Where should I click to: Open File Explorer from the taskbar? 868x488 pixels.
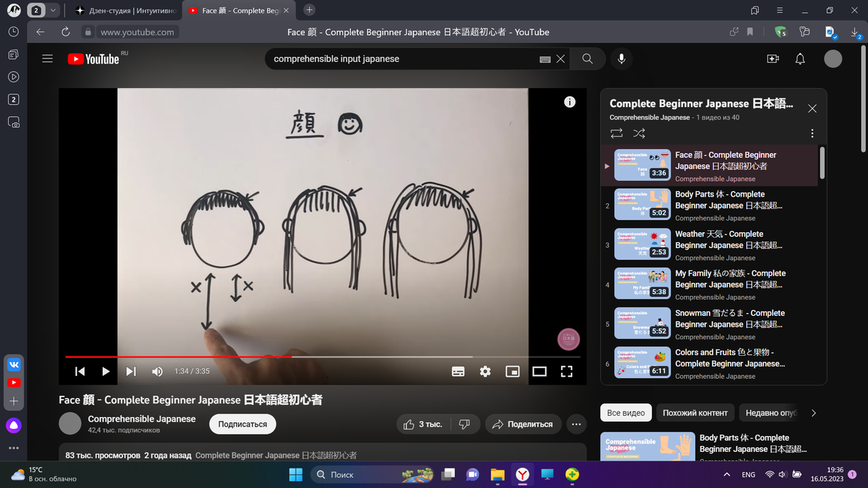coord(498,474)
